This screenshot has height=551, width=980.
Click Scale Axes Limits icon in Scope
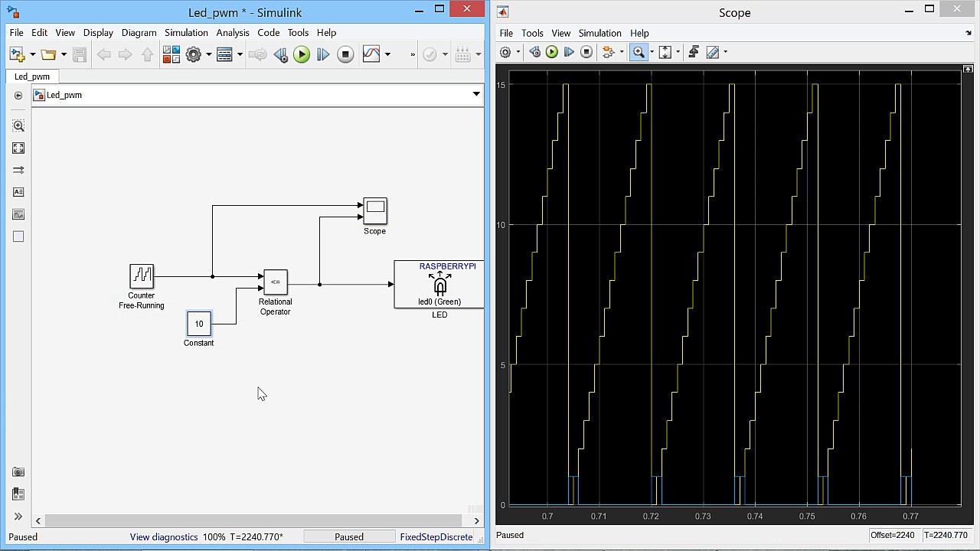pos(665,52)
